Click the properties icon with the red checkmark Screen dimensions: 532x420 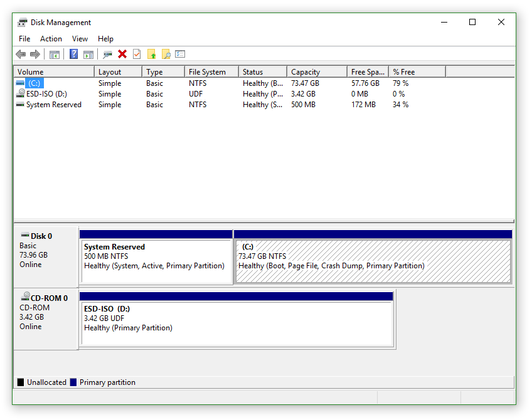coord(137,55)
